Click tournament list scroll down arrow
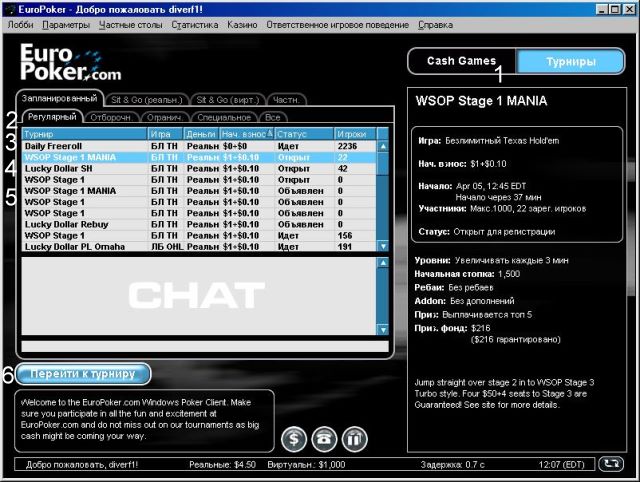 coord(383,246)
